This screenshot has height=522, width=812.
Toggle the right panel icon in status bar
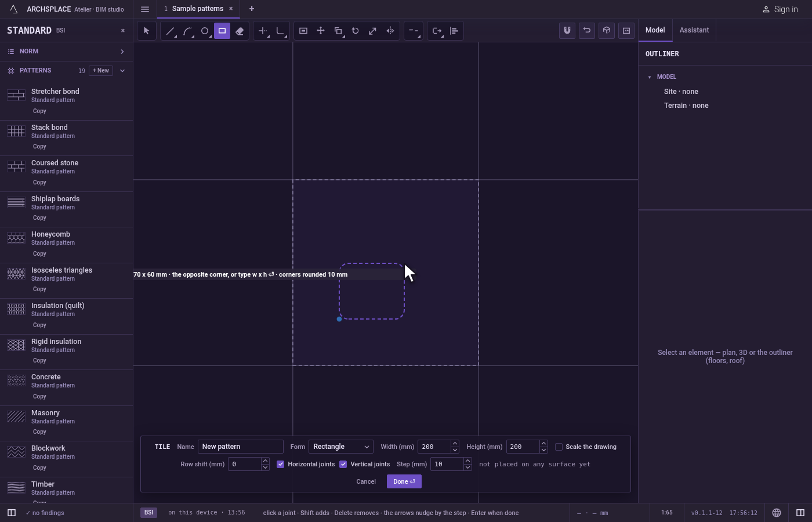tap(800, 513)
